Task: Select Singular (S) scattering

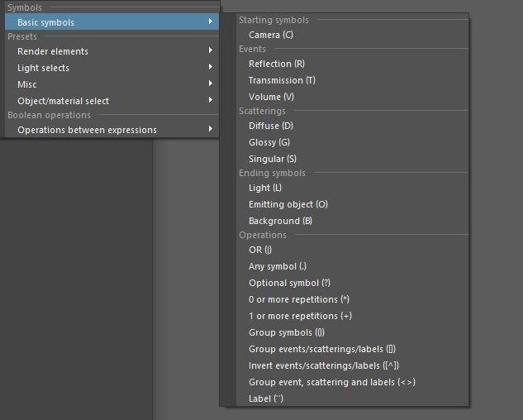Action: (x=352, y=159)
